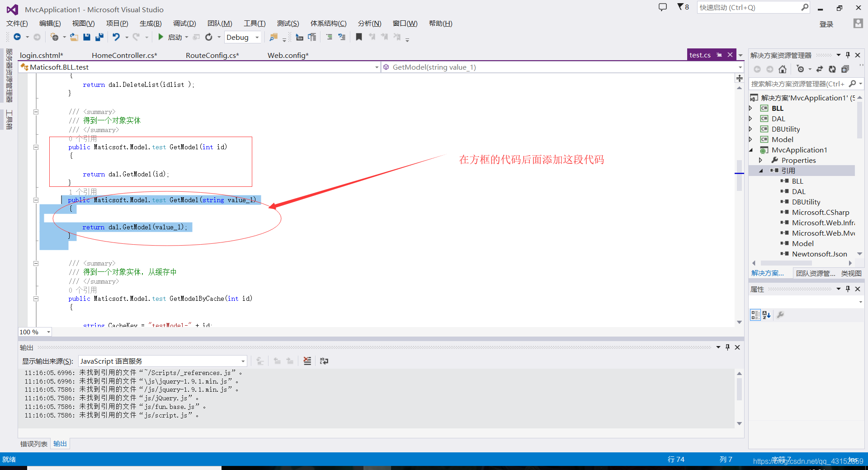This screenshot has height=470, width=868.
Task: Click the Output panel vertical scrollbar thumb
Action: tap(739, 389)
